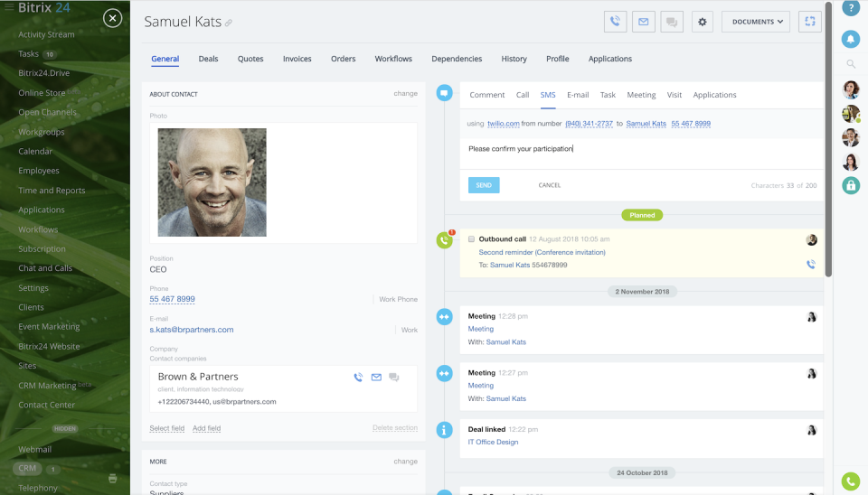This screenshot has height=495, width=868.
Task: Click the phone call icon in header
Action: coord(615,22)
